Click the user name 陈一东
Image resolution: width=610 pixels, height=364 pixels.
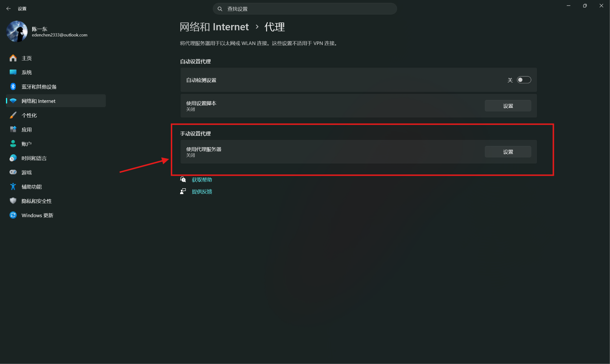point(39,29)
